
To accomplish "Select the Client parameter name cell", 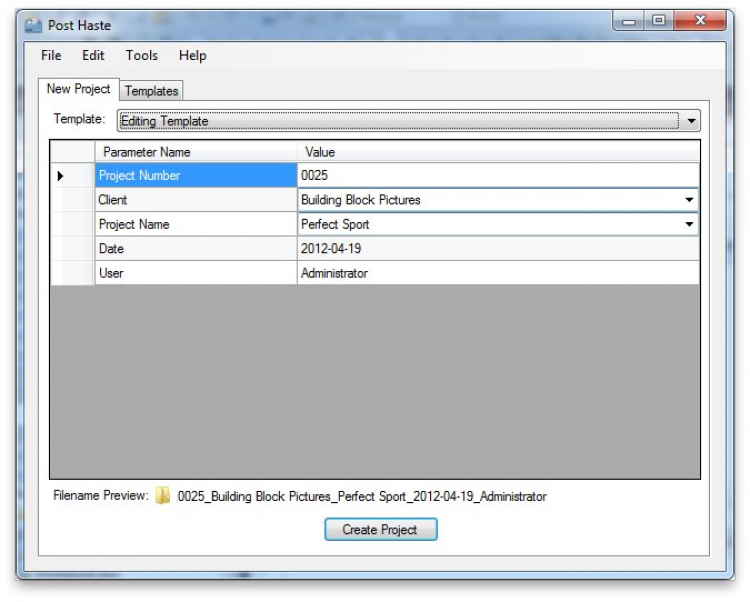I will [x=196, y=200].
